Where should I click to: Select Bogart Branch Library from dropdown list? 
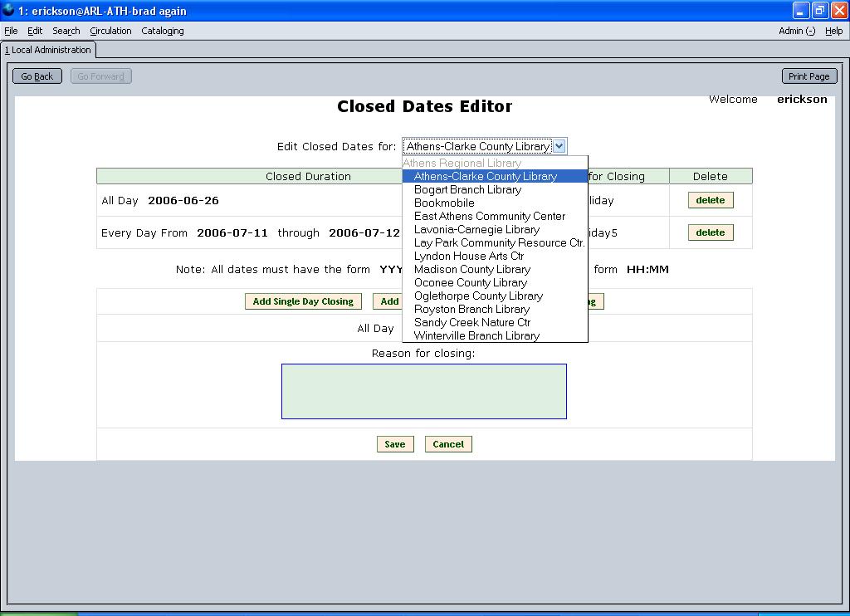pyautogui.click(x=467, y=189)
